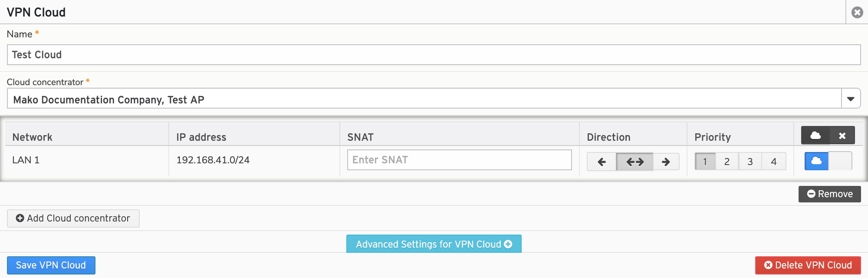Click the Enter SNAT input field
868x278 pixels.
click(459, 160)
